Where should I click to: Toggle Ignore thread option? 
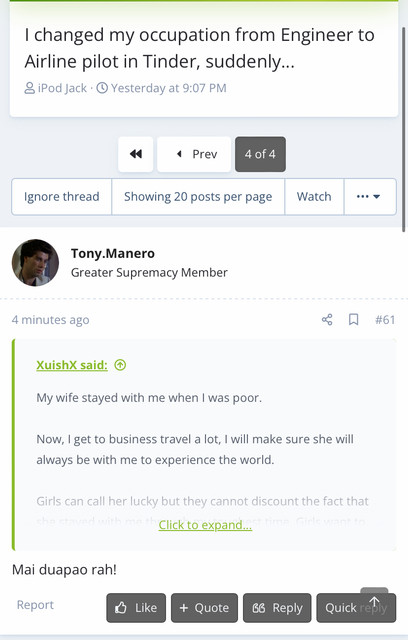[x=62, y=197]
